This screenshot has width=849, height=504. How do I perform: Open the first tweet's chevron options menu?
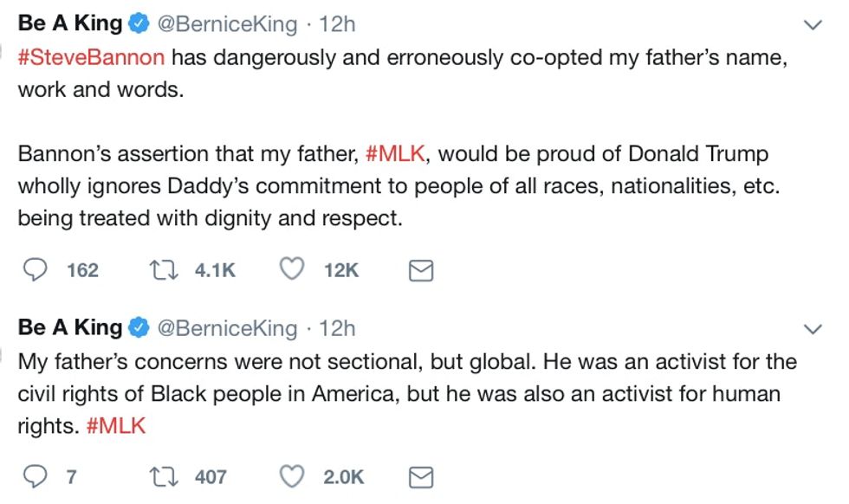tap(813, 25)
